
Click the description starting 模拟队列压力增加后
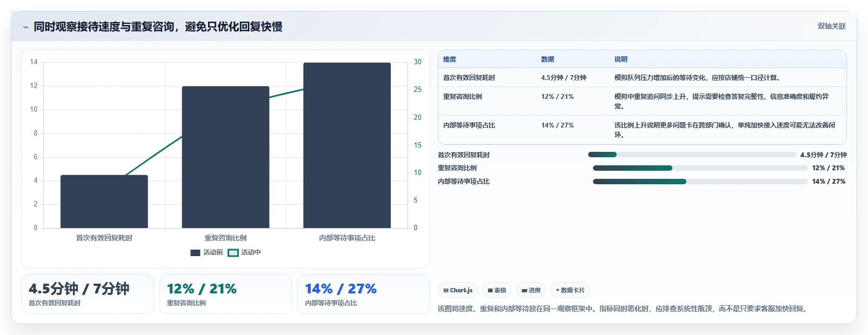[x=697, y=78]
